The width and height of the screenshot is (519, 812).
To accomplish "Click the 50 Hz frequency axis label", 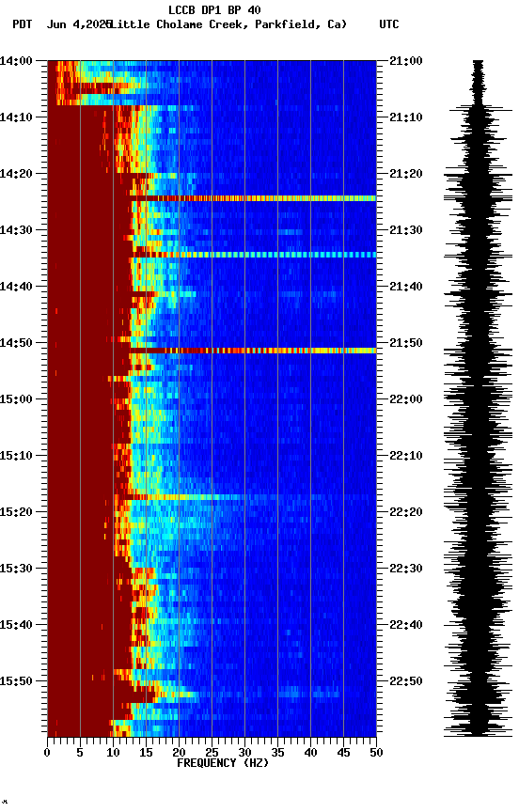I will pyautogui.click(x=376, y=754).
